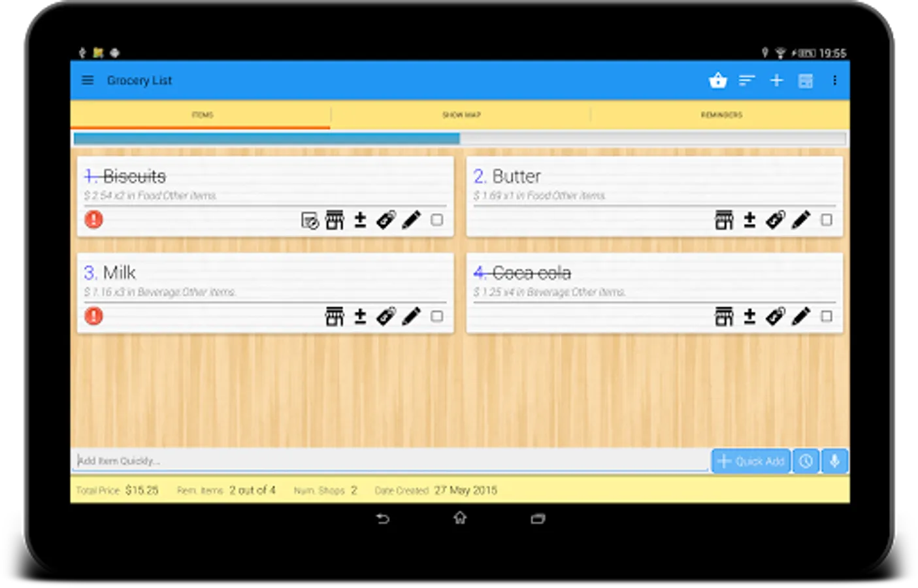Switch to the Items tab

point(202,115)
